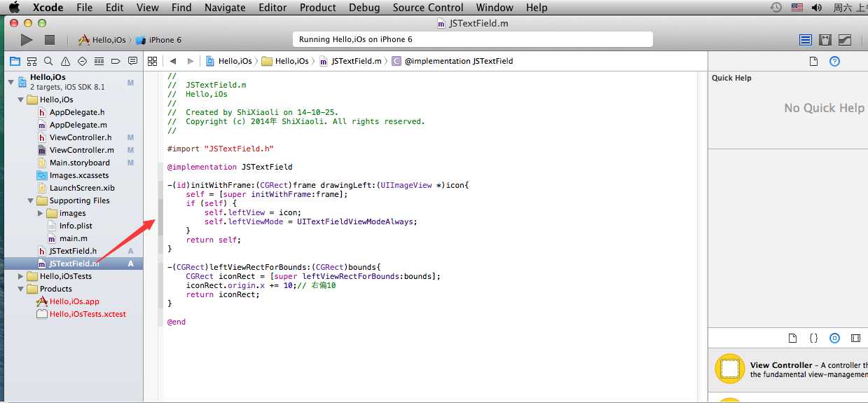This screenshot has width=868, height=403.
Task: Expand the Hello,iOsTests group
Action: 20,276
